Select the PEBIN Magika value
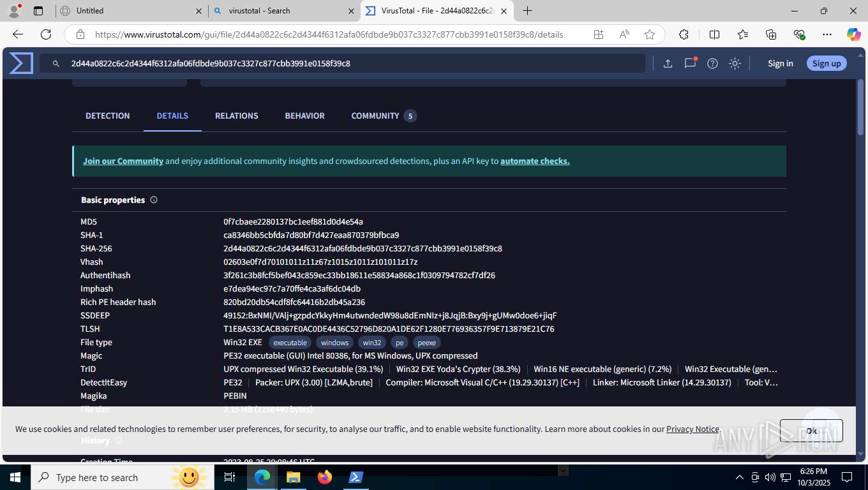The width and height of the screenshot is (868, 490). coord(235,396)
